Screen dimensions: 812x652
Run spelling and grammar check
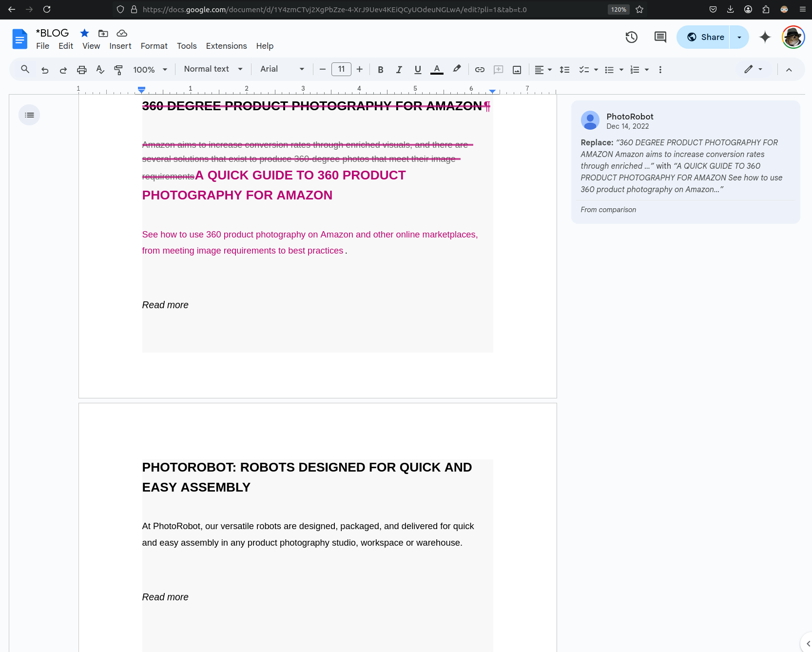click(x=100, y=70)
